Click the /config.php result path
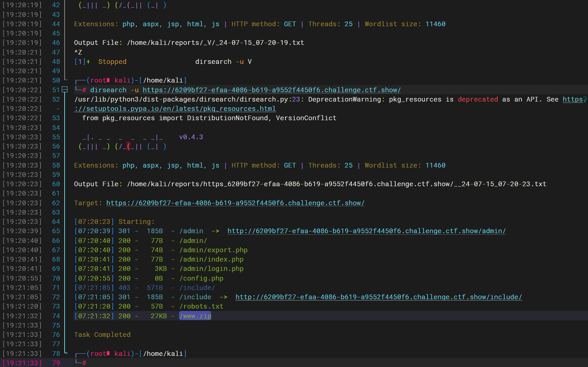 click(201, 278)
